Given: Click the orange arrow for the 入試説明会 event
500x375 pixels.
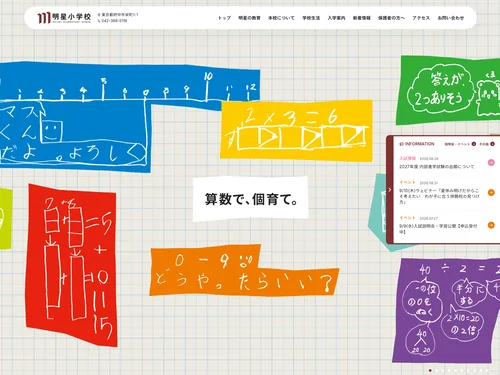Looking at the screenshot, I should point(491,225).
